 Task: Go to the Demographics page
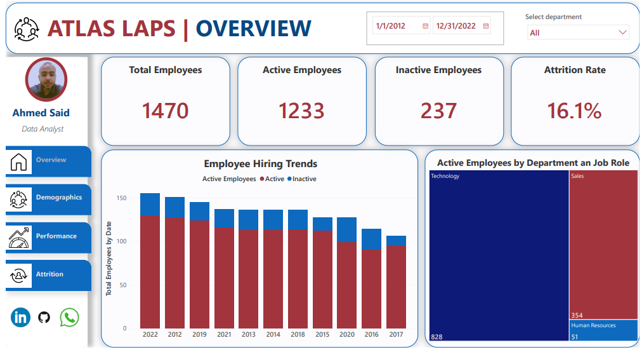click(58, 198)
